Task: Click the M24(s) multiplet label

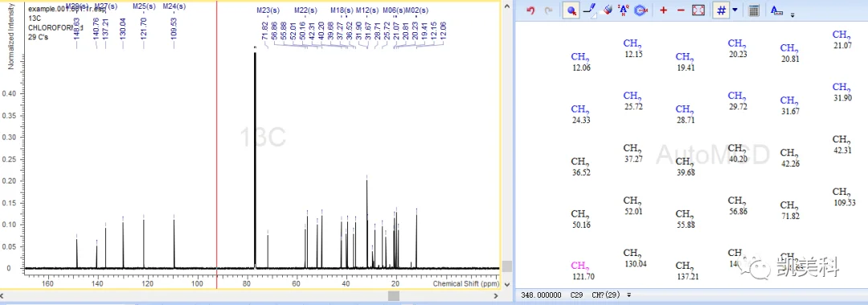Action: click(x=174, y=6)
